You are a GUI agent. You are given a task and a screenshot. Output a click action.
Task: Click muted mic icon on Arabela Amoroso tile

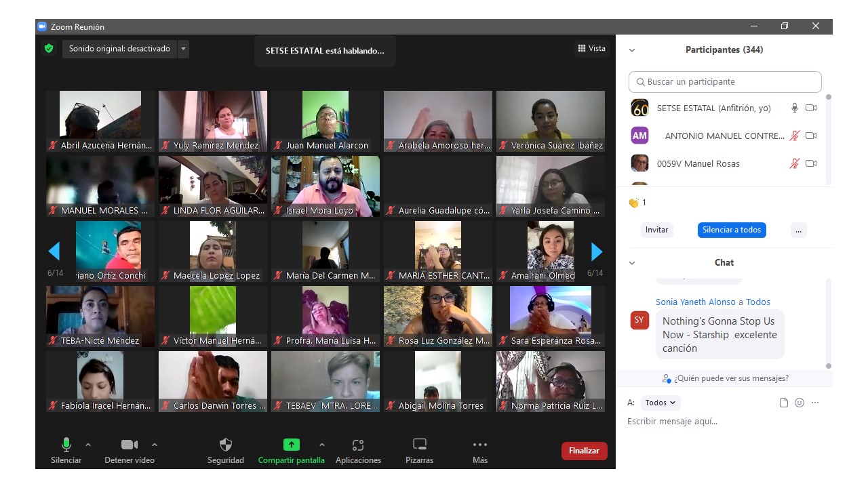pyautogui.click(x=391, y=146)
